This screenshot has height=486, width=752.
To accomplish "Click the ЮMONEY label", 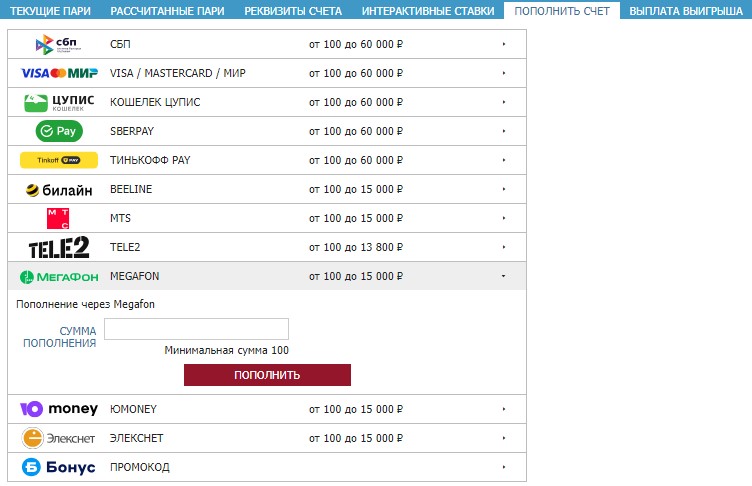I will pyautogui.click(x=133, y=409).
